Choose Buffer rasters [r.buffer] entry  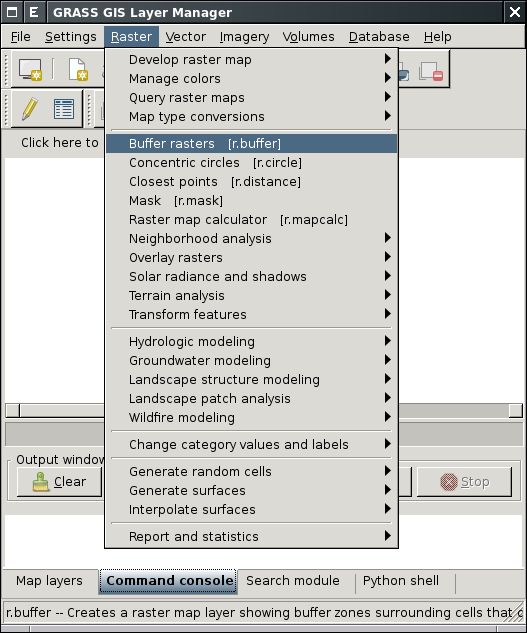251,144
